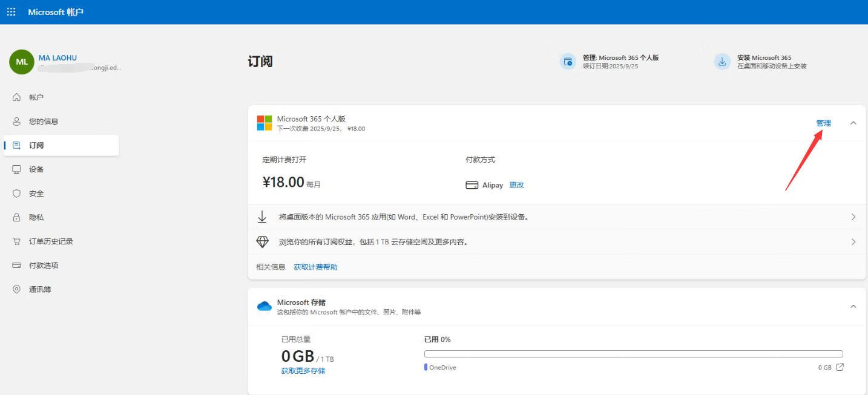Click the storage usage progress bar
The width and height of the screenshot is (868, 395).
(x=633, y=354)
